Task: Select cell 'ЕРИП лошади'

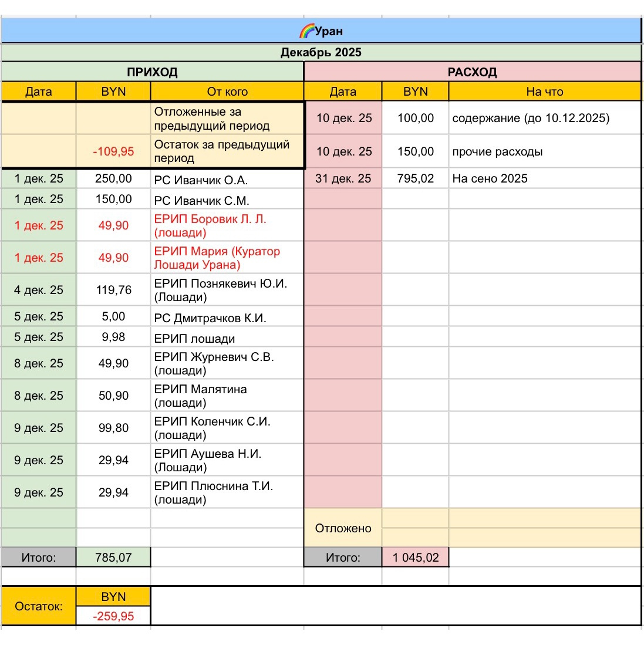Action: [227, 337]
